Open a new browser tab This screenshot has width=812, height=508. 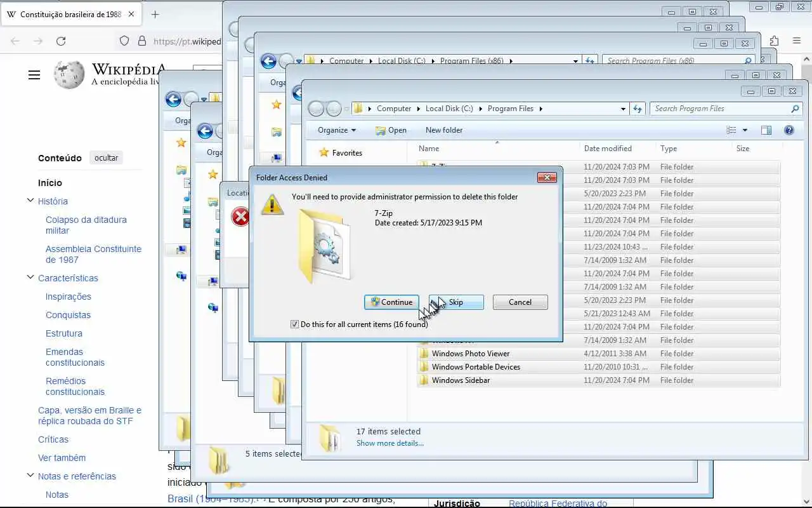click(x=155, y=14)
